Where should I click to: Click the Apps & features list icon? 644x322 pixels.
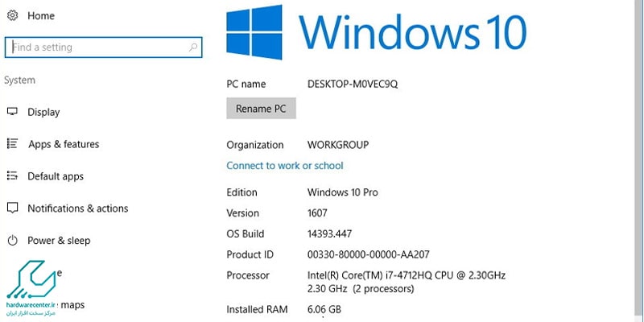[13, 144]
